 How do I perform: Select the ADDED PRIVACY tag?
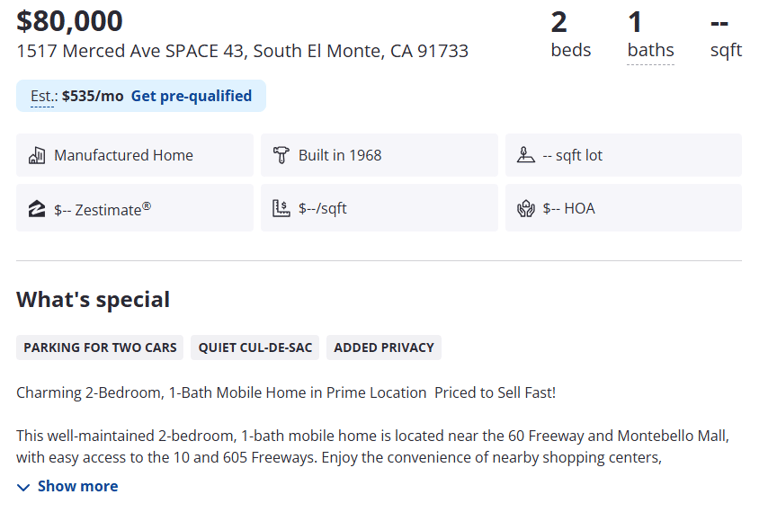pos(384,348)
